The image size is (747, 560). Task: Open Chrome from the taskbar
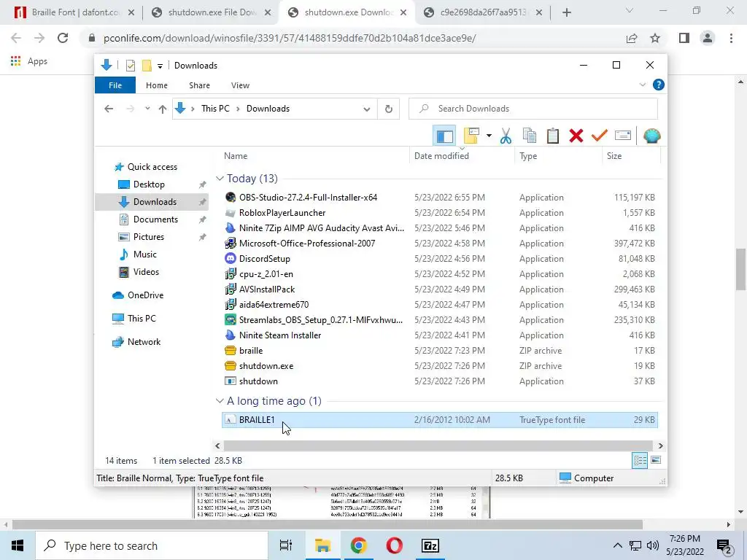[x=358, y=545]
